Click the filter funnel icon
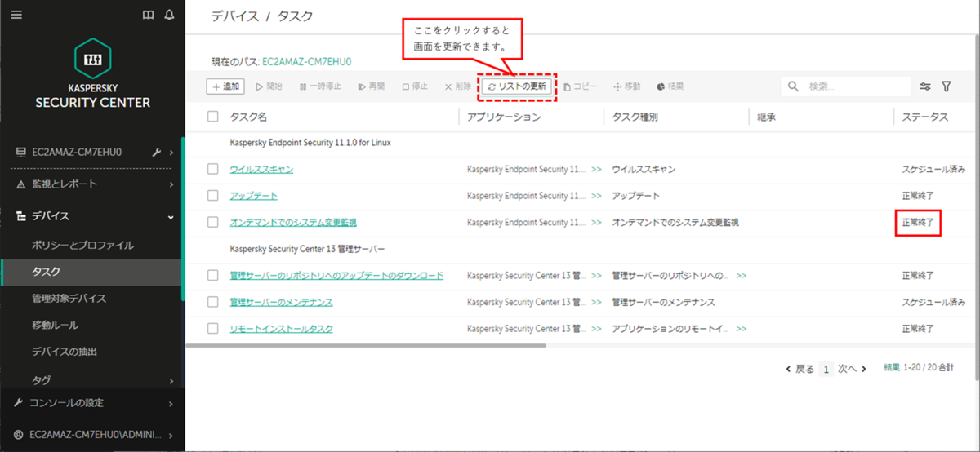Screen dimensions: 980x452 pos(947,86)
